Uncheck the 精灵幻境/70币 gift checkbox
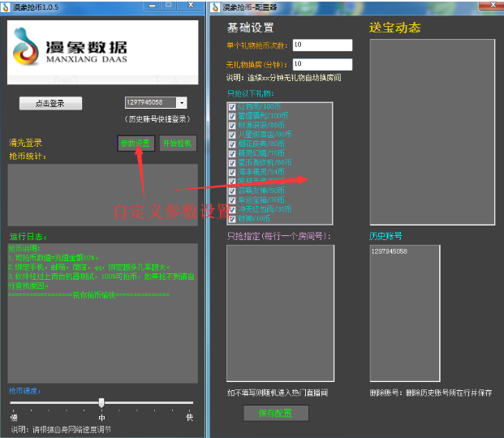 tap(232, 153)
